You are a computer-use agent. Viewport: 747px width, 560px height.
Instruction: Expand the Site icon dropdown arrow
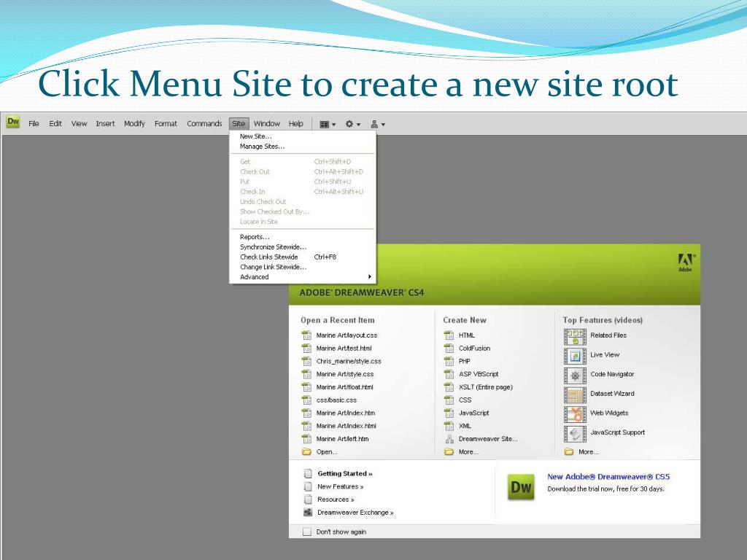(x=383, y=125)
